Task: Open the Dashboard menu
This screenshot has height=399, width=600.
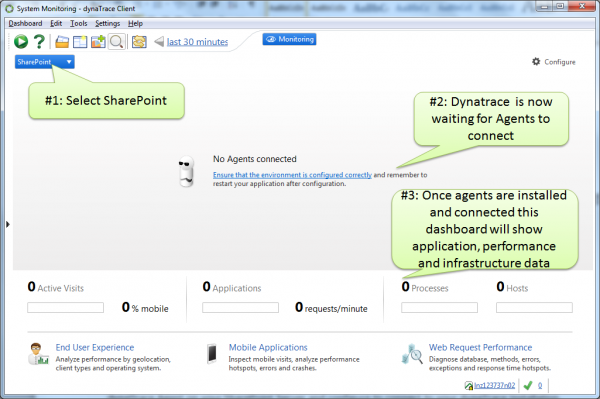Action: 25,23
